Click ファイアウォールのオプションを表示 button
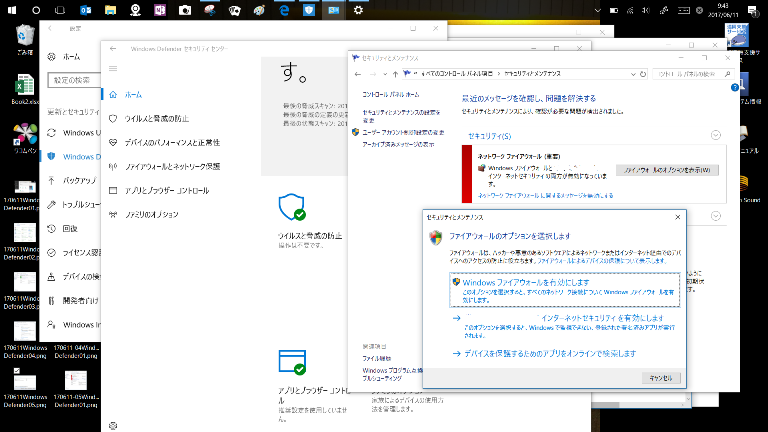Viewport: 768px width, 432px height. (667, 170)
